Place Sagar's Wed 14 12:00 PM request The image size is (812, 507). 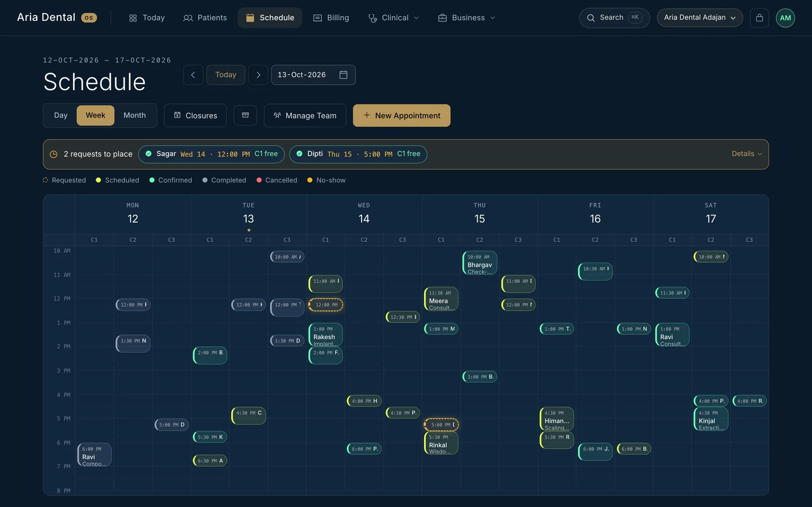tap(212, 154)
